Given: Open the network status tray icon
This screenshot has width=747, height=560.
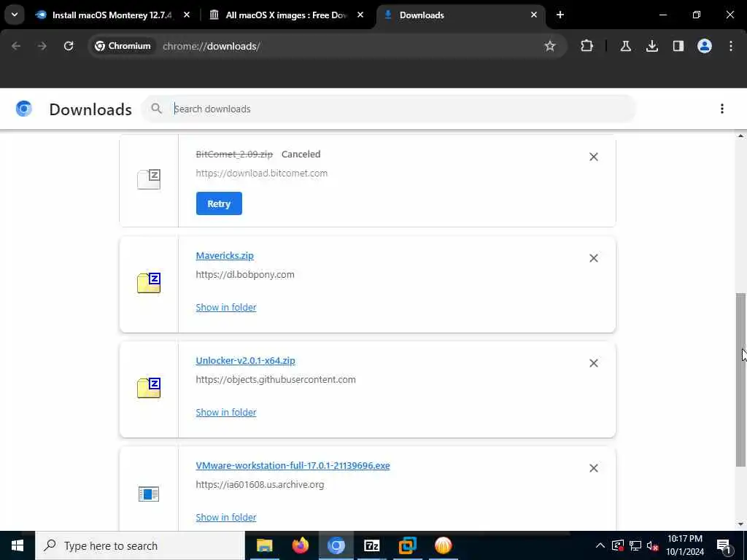Looking at the screenshot, I should (x=635, y=545).
